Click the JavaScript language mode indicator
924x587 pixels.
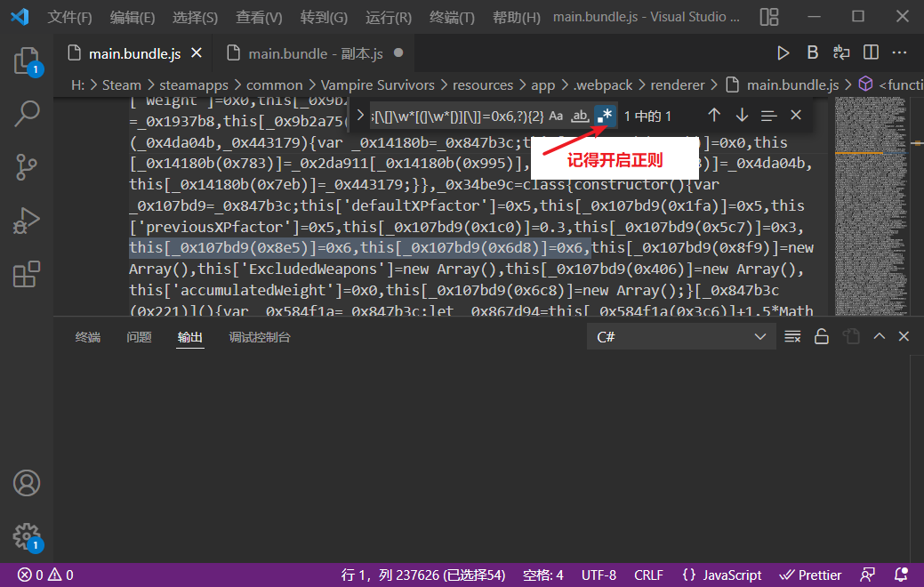pyautogui.click(x=722, y=575)
